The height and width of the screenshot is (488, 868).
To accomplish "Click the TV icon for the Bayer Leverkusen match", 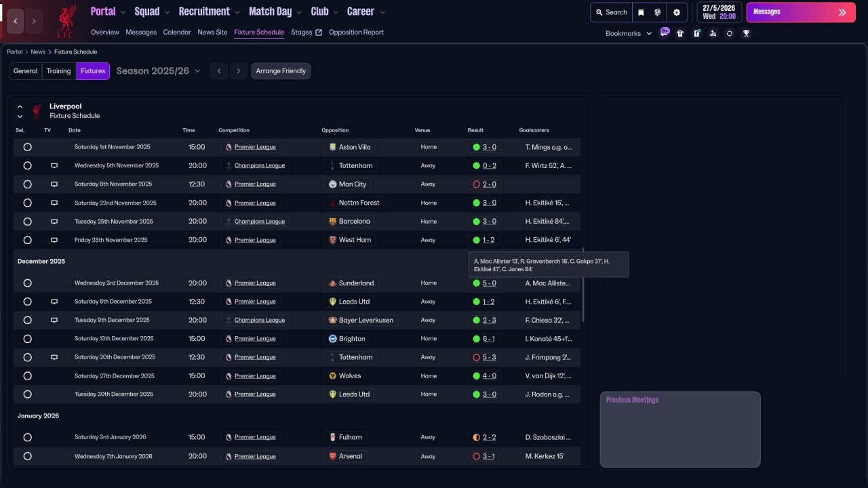I will pyautogui.click(x=54, y=320).
